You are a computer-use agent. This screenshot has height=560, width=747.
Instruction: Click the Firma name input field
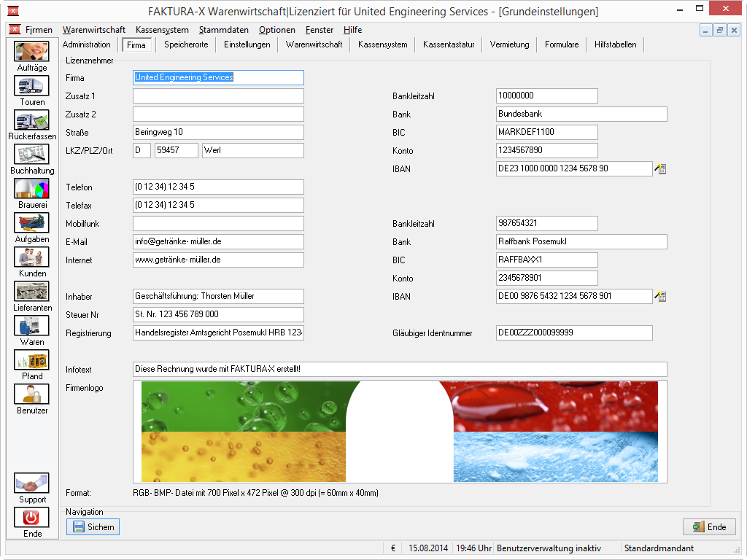(x=218, y=77)
